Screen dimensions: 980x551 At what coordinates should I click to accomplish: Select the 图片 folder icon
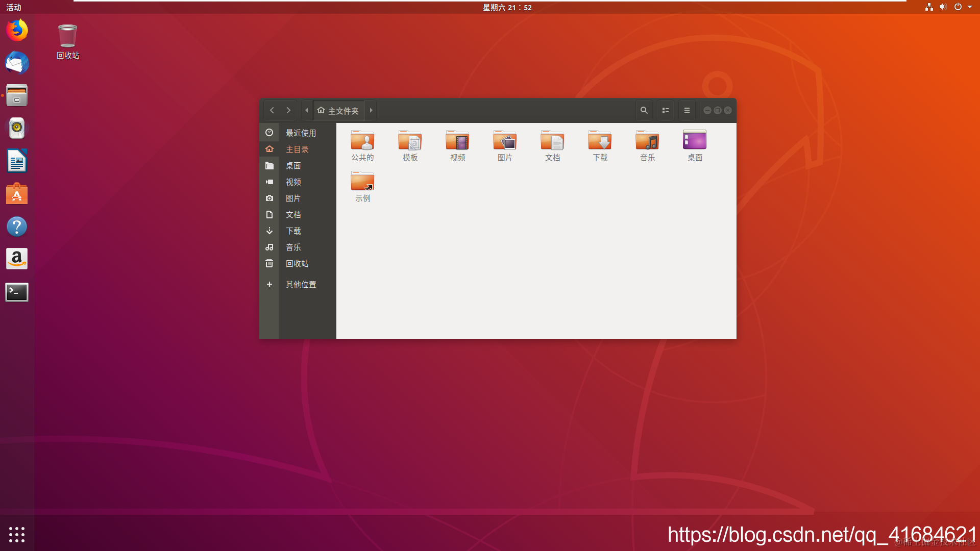click(505, 141)
